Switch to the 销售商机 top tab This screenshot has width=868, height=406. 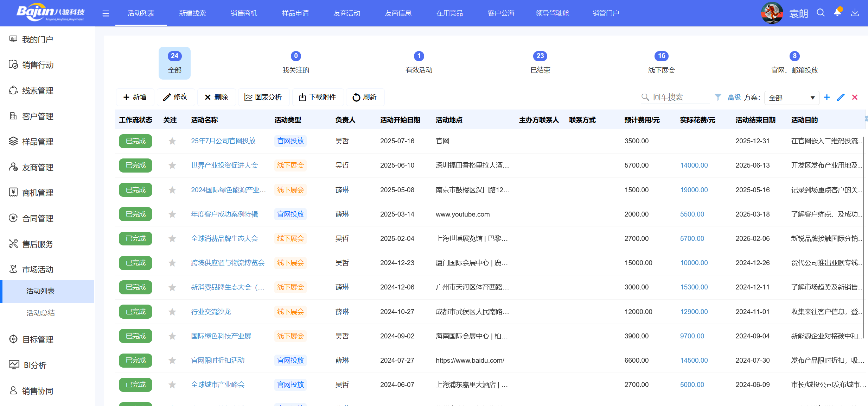pyautogui.click(x=244, y=13)
